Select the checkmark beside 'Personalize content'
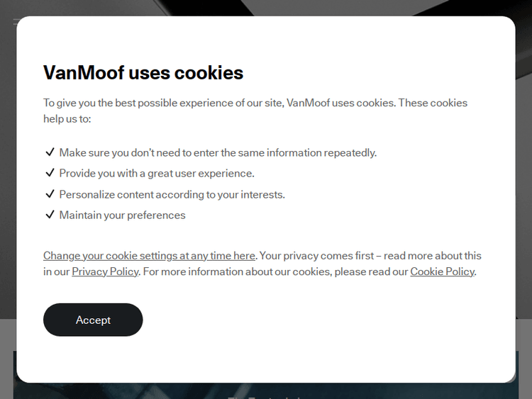The height and width of the screenshot is (399, 532). tap(50, 194)
